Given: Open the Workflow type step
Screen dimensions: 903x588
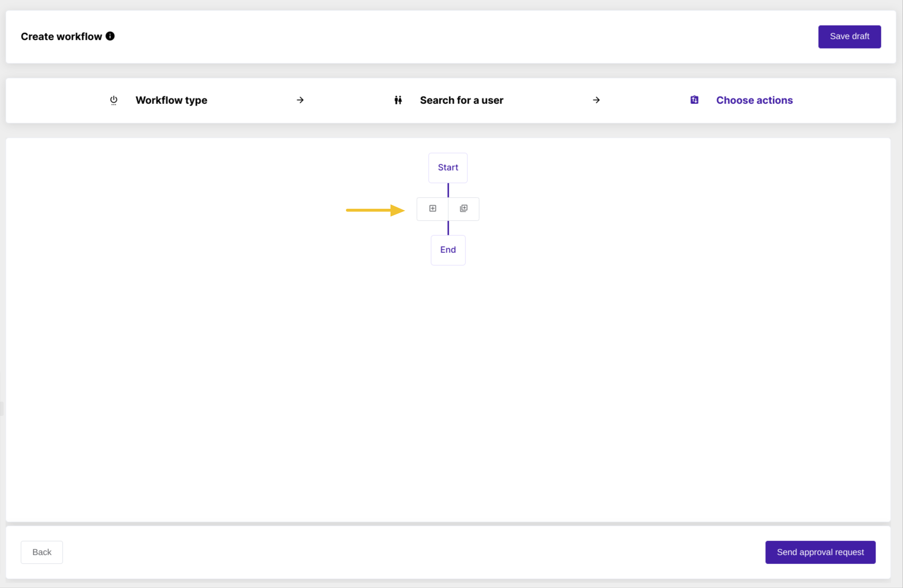Looking at the screenshot, I should click(171, 100).
